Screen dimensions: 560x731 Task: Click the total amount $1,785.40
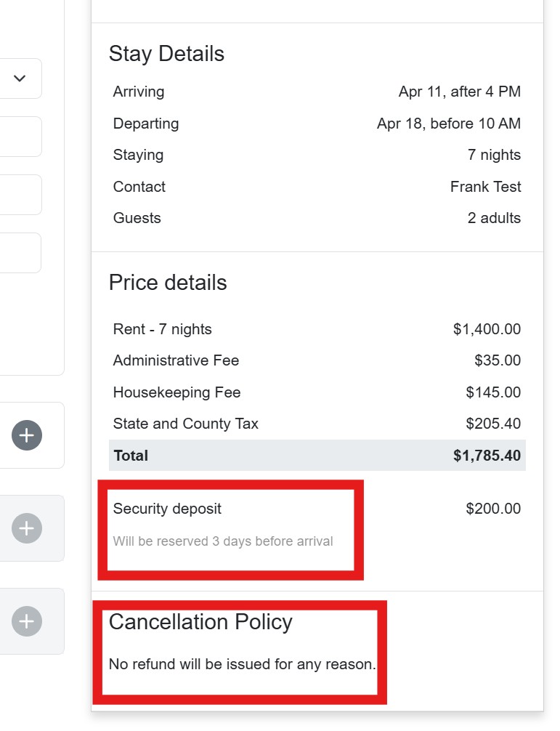click(487, 456)
